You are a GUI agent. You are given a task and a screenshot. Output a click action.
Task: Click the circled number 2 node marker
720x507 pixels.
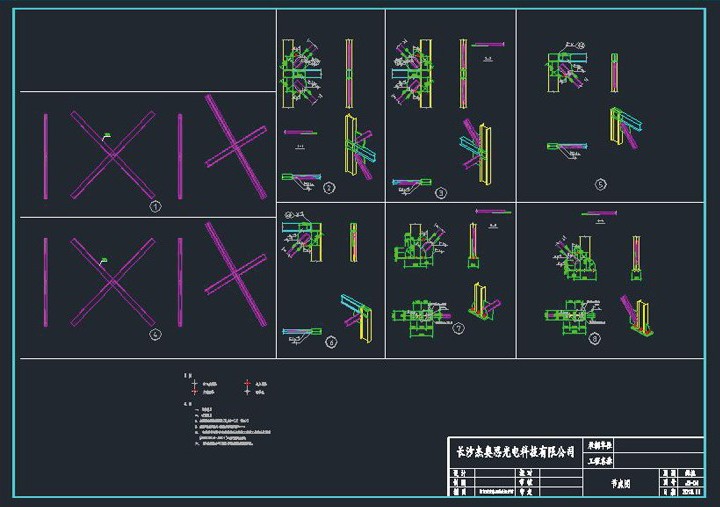[330, 187]
